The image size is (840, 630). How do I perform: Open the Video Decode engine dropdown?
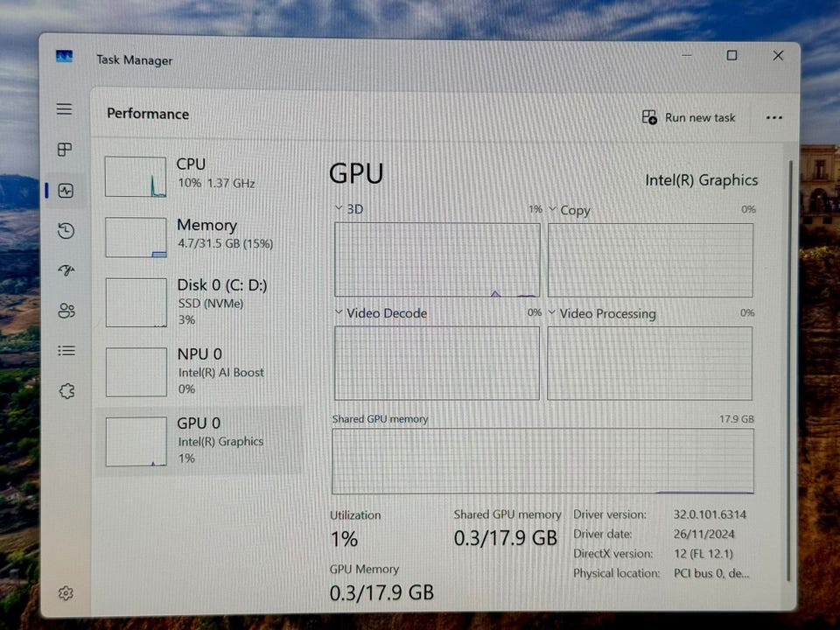click(339, 312)
